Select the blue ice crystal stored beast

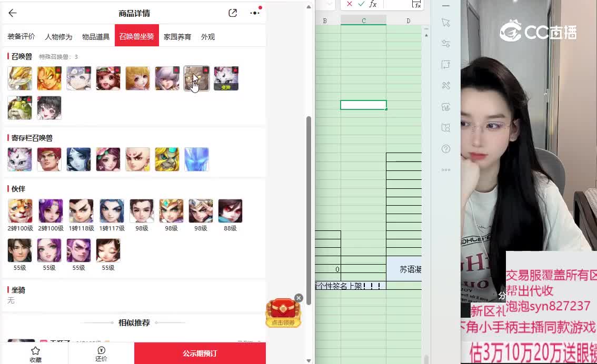pos(196,159)
